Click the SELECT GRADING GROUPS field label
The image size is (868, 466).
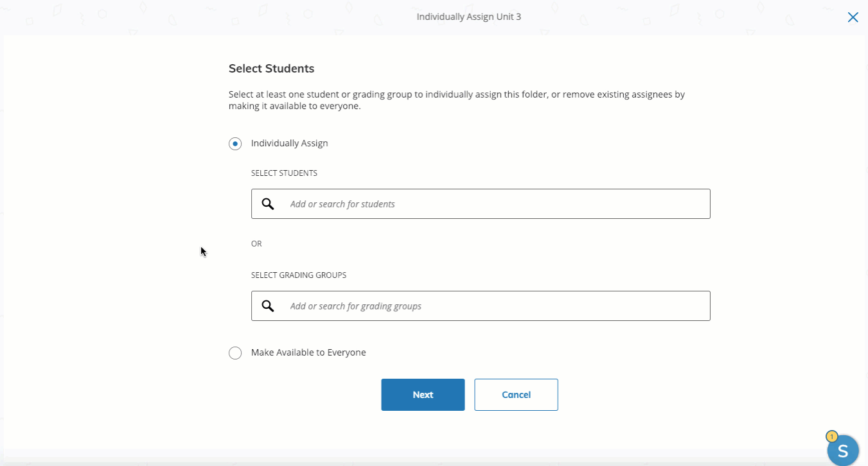pyautogui.click(x=298, y=275)
